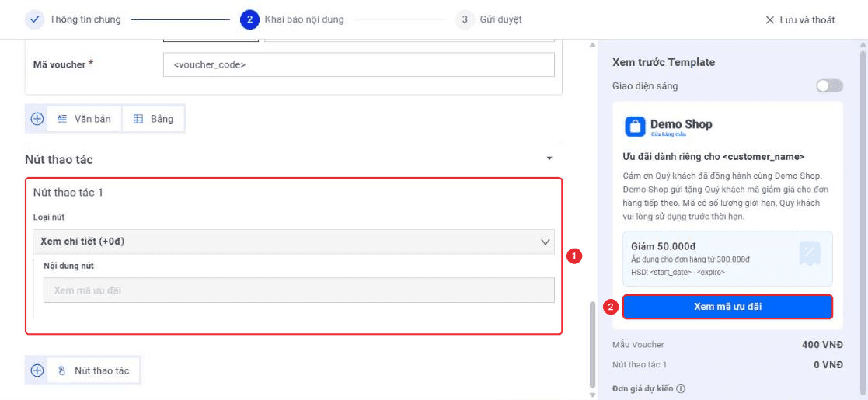The image size is (868, 400).
Task: Click Lưu và thoát to save and exit
Action: (807, 20)
